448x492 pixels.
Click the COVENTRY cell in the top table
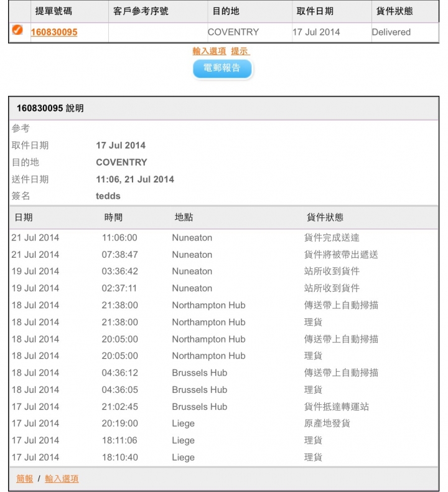click(233, 32)
